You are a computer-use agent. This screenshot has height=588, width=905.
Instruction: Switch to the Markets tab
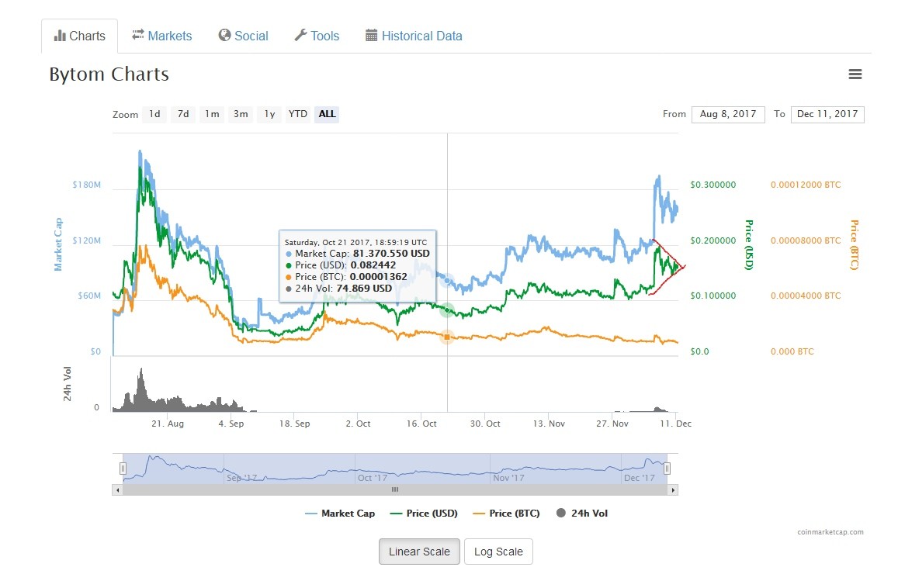click(x=161, y=36)
